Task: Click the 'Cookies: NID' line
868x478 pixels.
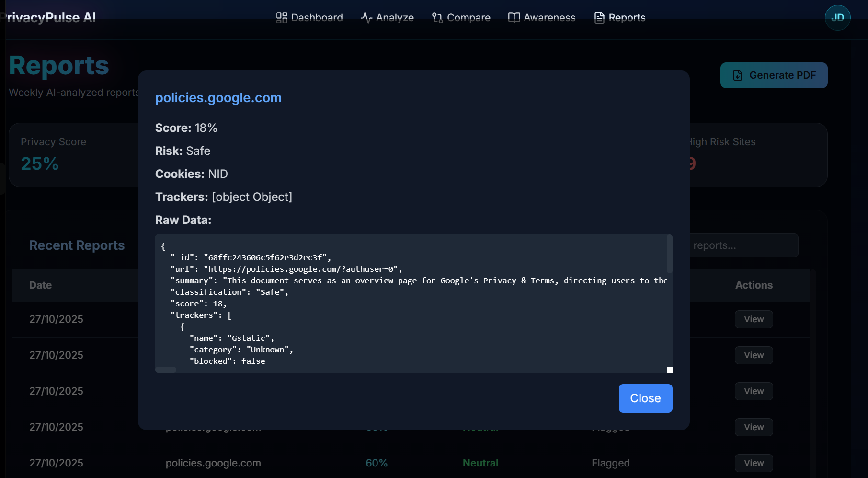Action: [192, 174]
